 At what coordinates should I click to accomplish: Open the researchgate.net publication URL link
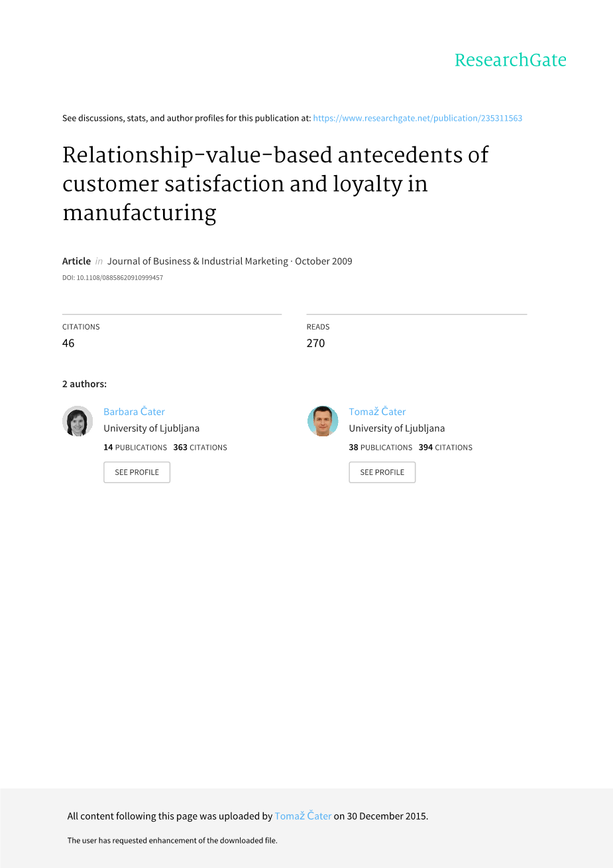pyautogui.click(x=418, y=118)
